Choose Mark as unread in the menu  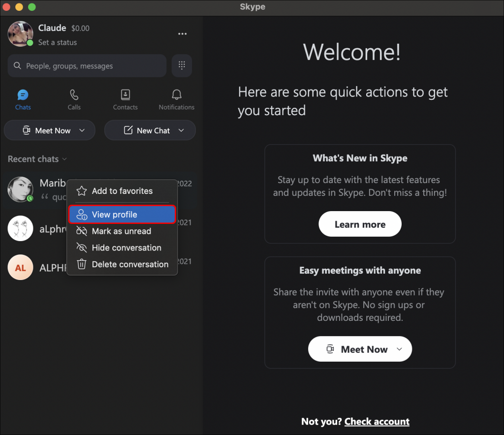tap(122, 231)
